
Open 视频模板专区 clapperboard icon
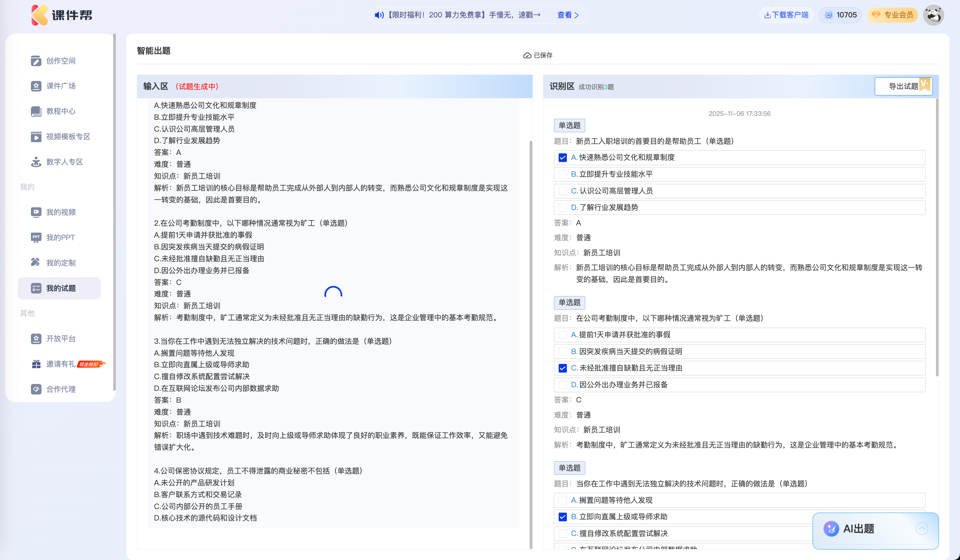click(x=36, y=137)
